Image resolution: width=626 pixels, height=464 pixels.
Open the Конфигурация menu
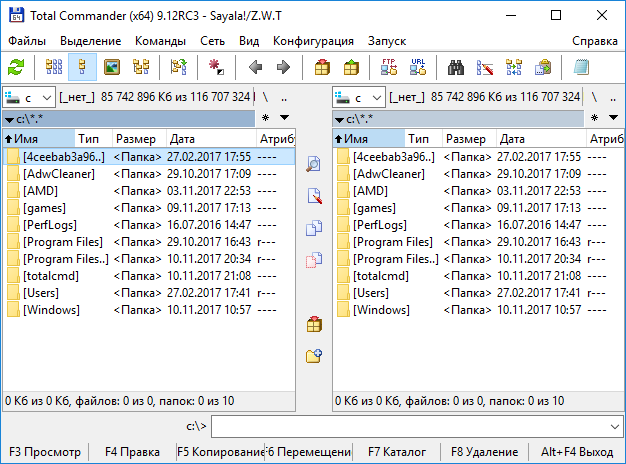tap(313, 41)
